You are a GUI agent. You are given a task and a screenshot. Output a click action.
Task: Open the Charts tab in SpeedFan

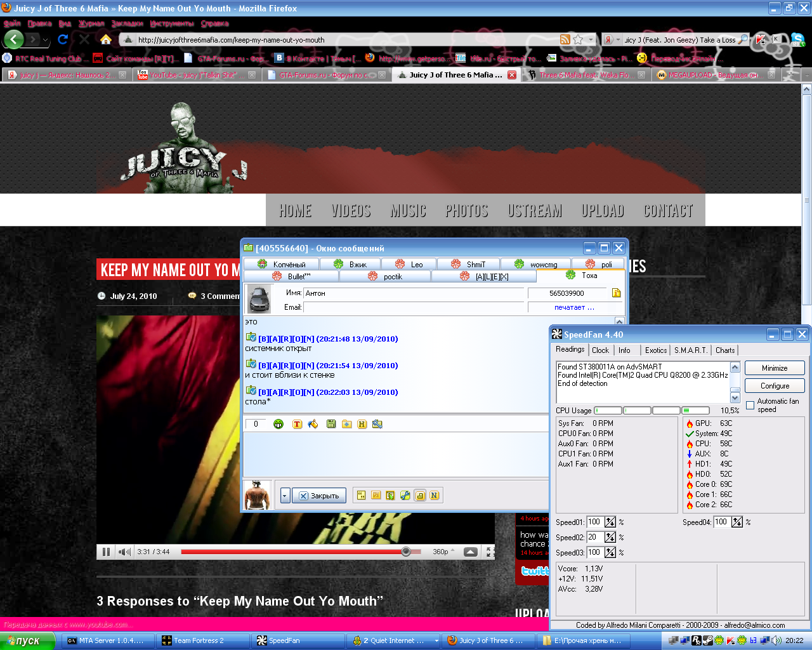[725, 350]
